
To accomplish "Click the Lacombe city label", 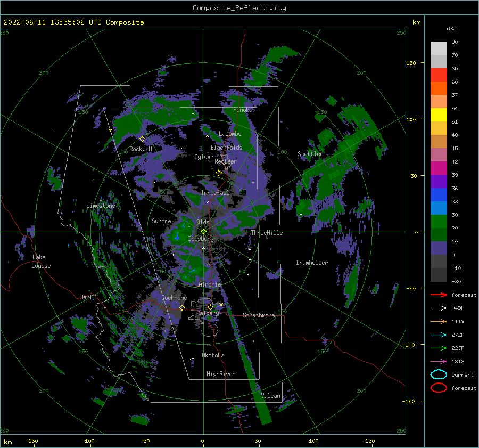I will [x=230, y=134].
